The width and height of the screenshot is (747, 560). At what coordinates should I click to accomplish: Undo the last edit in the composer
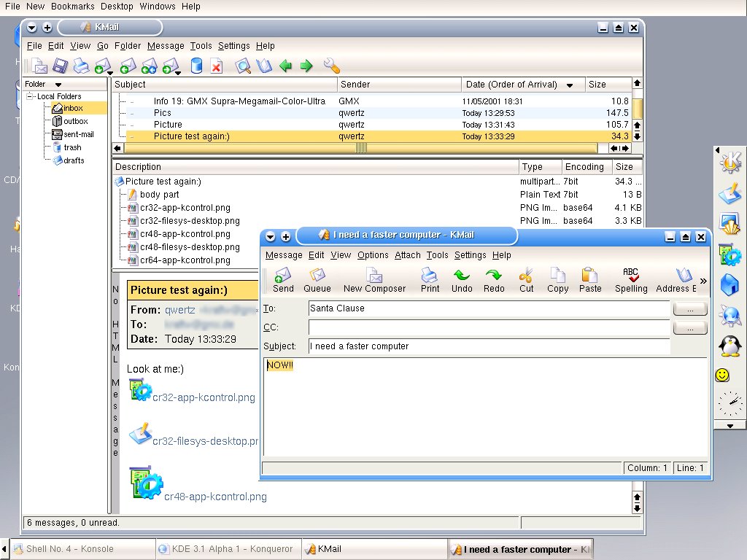click(462, 280)
